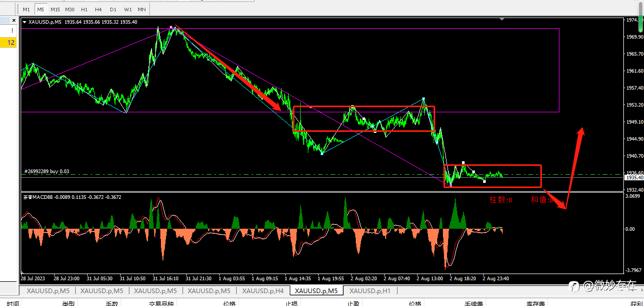Viewport: 644px width, 306px height.
Task: Set chart period to H4
Action: tap(99, 9)
